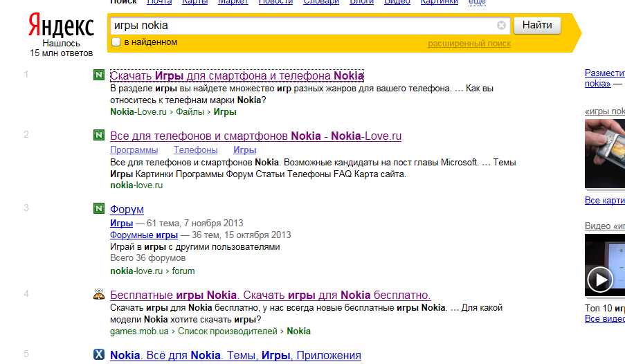Click the Яндекс logo
625x364 pixels.
click(62, 27)
